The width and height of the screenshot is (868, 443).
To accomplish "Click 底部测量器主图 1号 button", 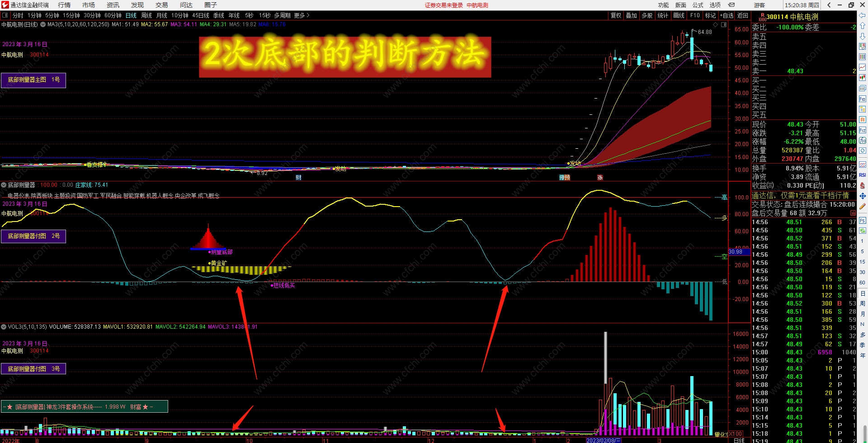I will coord(33,80).
